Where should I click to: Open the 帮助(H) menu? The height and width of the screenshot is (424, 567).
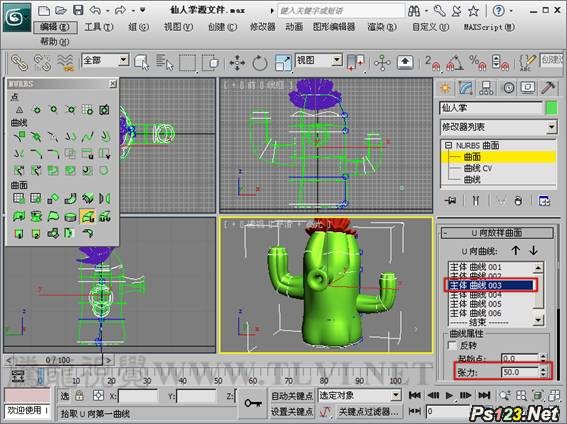pyautogui.click(x=55, y=42)
